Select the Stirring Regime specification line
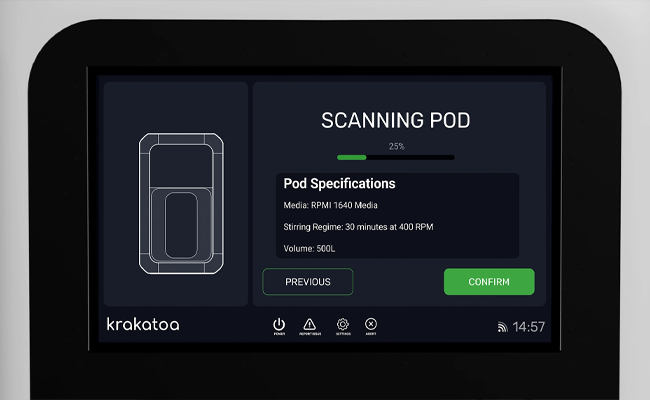 (x=358, y=227)
